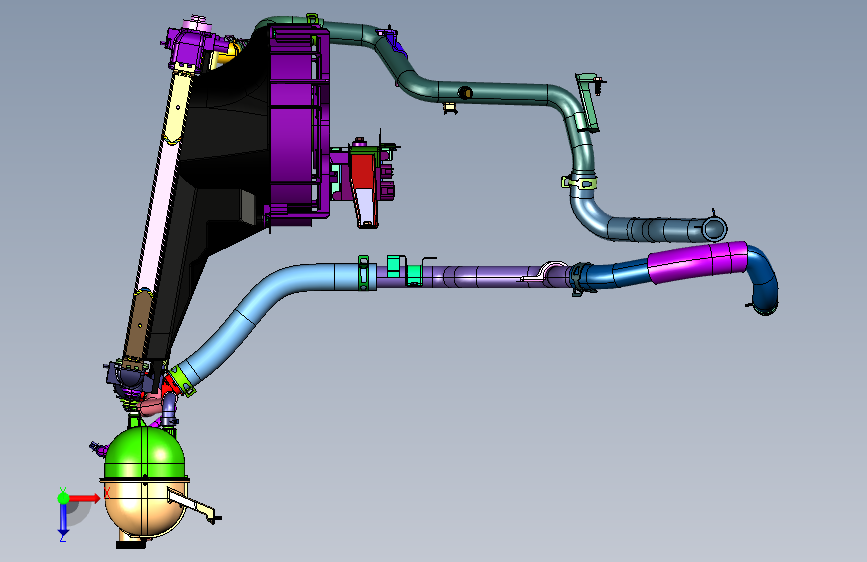Click the blue Z axis arrow
The image size is (867, 562).
63,520
